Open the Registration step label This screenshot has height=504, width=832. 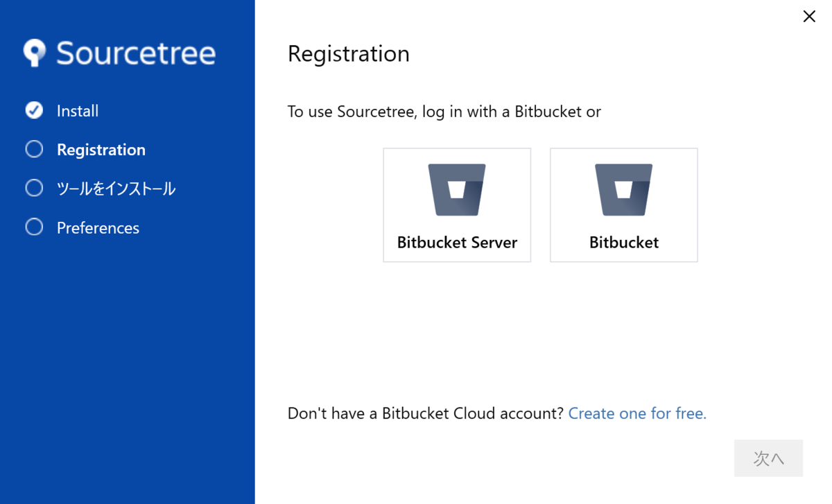[101, 150]
